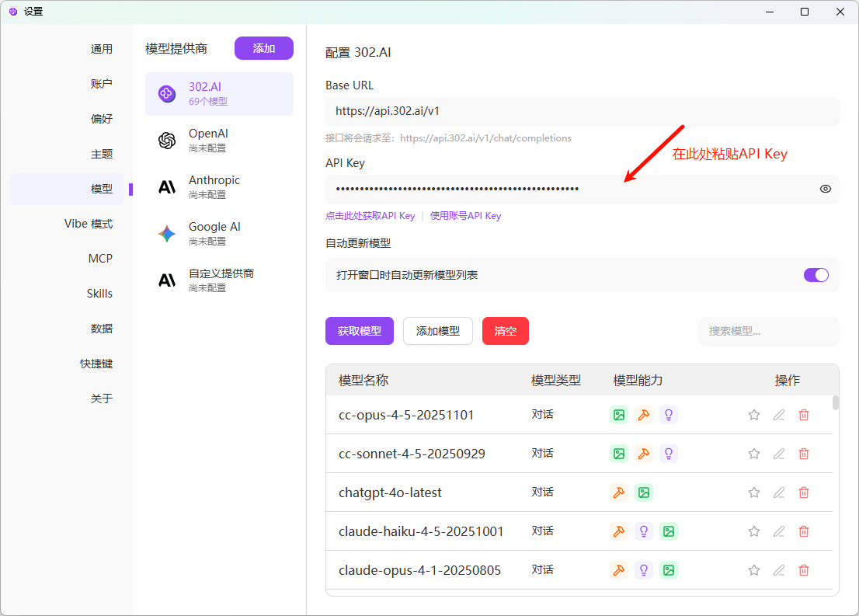Focus the 搜索模型 search field
The image size is (859, 616).
point(768,331)
